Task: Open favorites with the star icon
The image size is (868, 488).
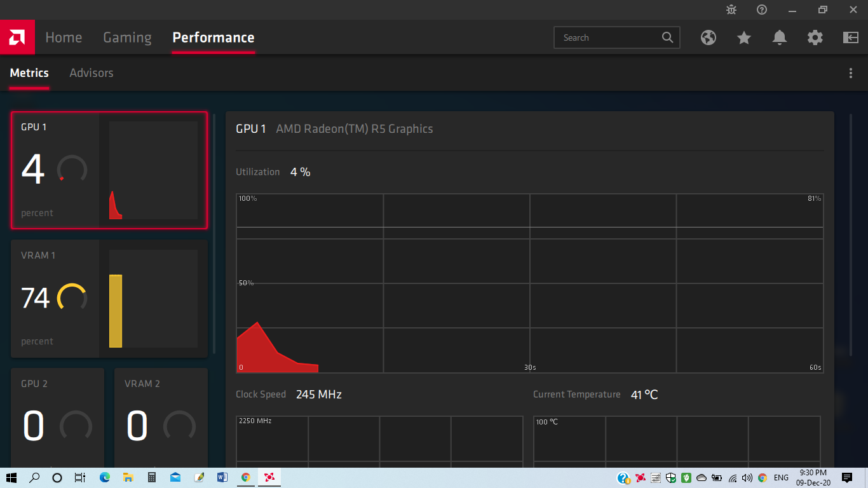Action: [744, 37]
